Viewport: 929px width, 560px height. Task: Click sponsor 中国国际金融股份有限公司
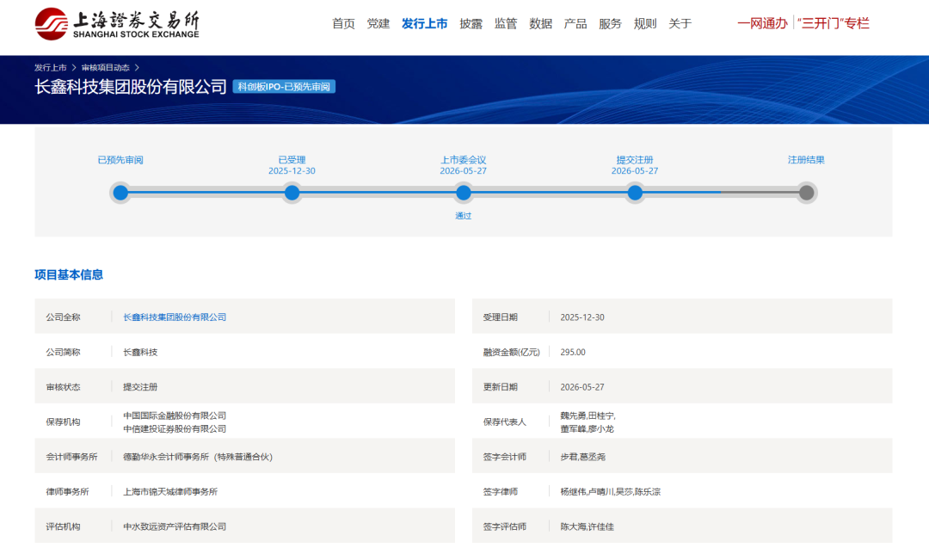point(175,415)
